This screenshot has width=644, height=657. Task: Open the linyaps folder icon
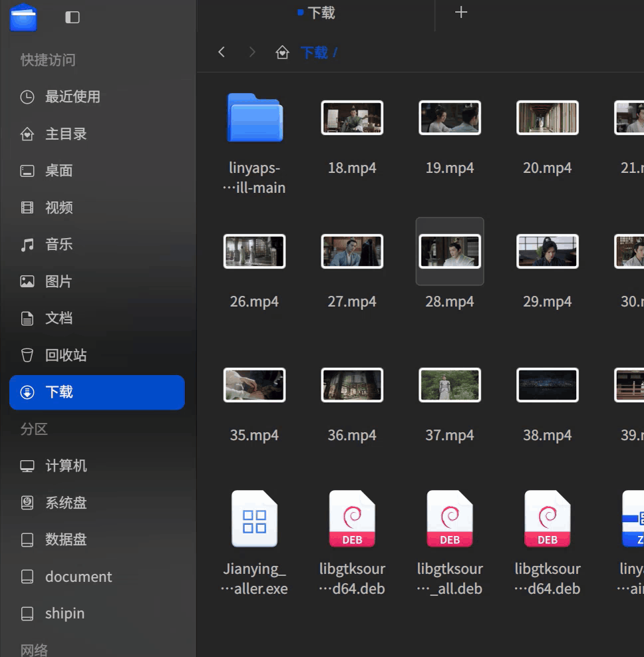click(x=255, y=118)
